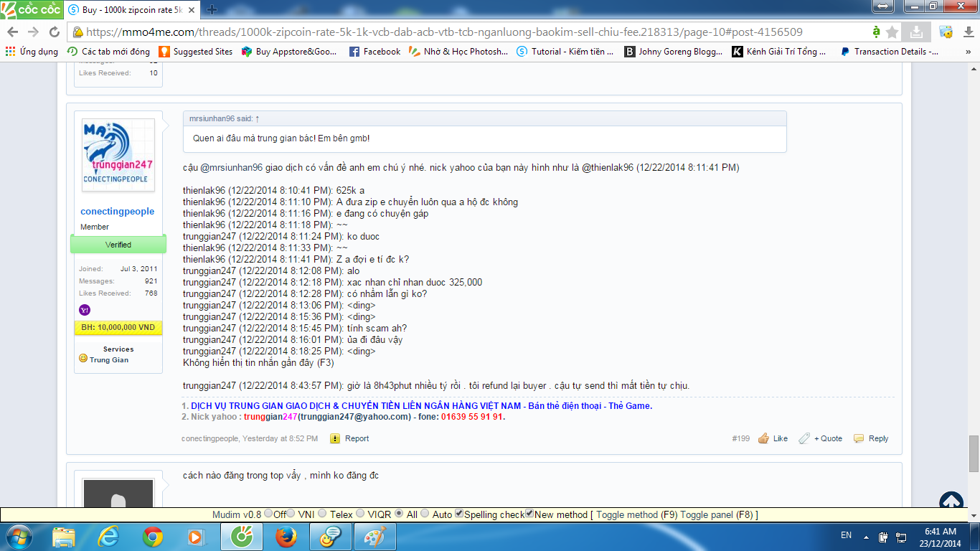
Task: Click the green Verified badge
Action: tap(118, 245)
